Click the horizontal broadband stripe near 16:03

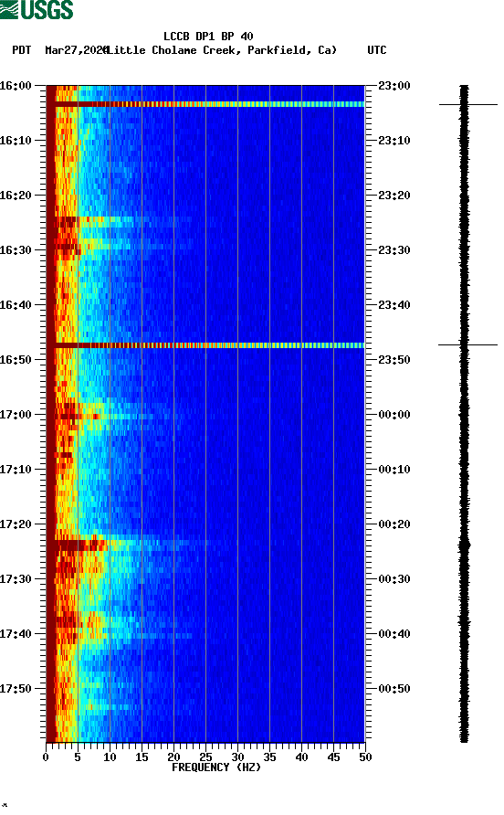[x=205, y=104]
